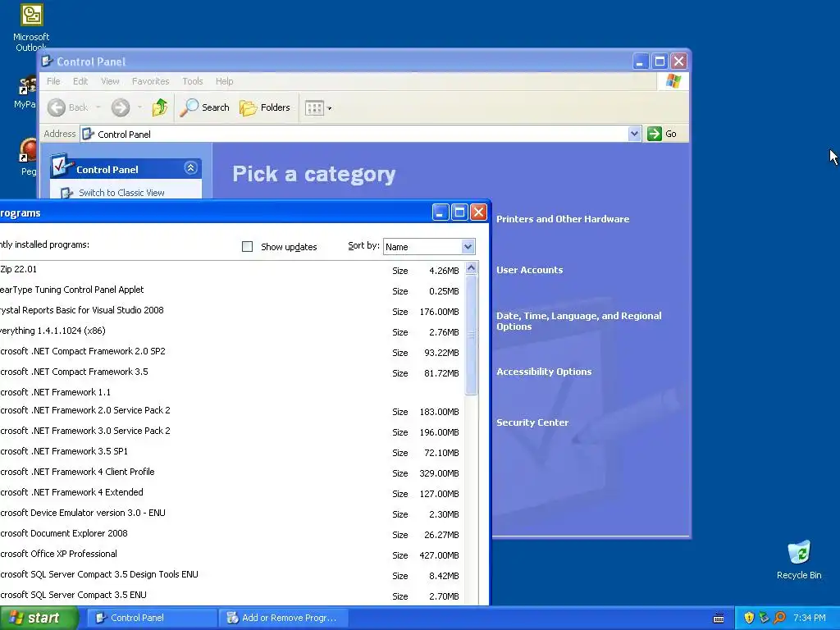Open the Tools menu
Image resolution: width=840 pixels, height=630 pixels.
point(192,81)
